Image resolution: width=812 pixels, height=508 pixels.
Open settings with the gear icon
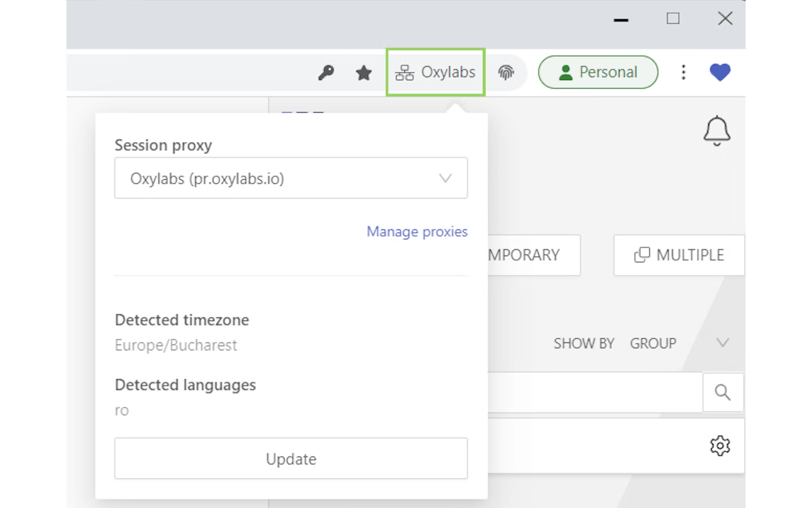point(720,446)
